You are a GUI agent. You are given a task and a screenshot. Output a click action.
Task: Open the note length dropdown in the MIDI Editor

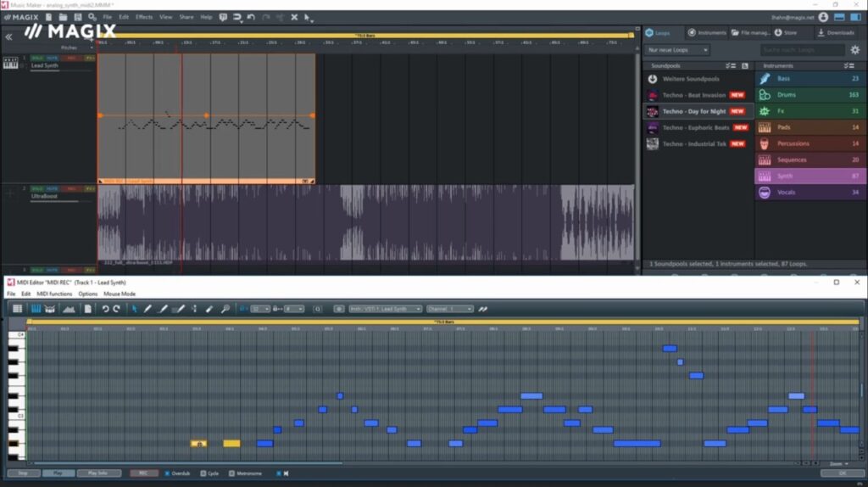294,309
